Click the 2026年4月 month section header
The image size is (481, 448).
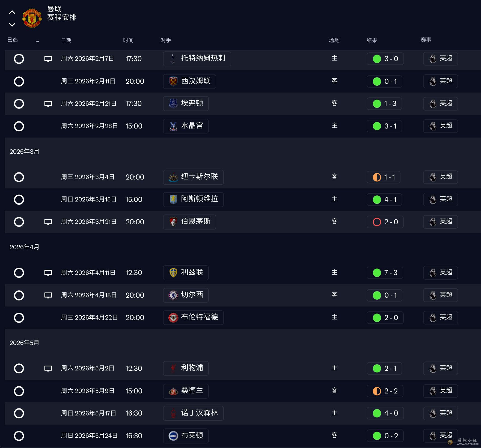tap(24, 247)
